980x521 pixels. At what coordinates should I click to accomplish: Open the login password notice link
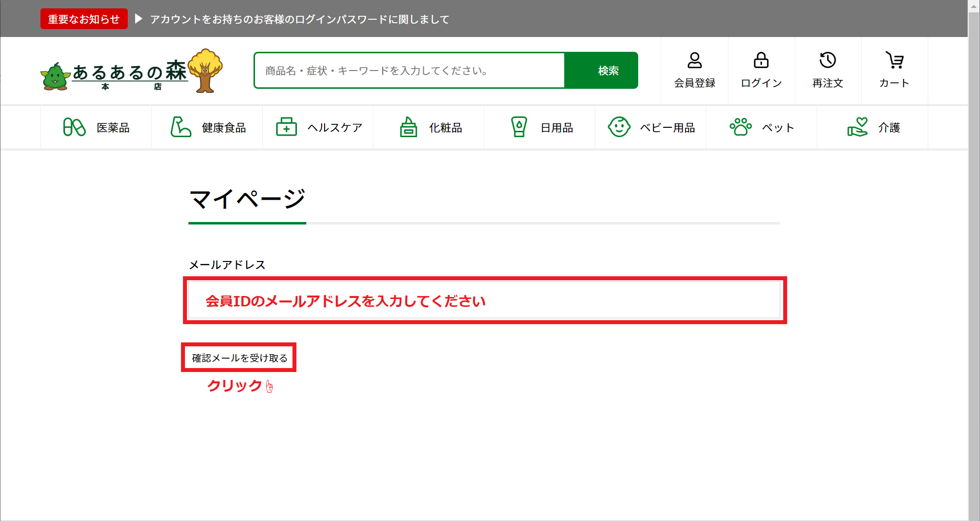pos(300,19)
